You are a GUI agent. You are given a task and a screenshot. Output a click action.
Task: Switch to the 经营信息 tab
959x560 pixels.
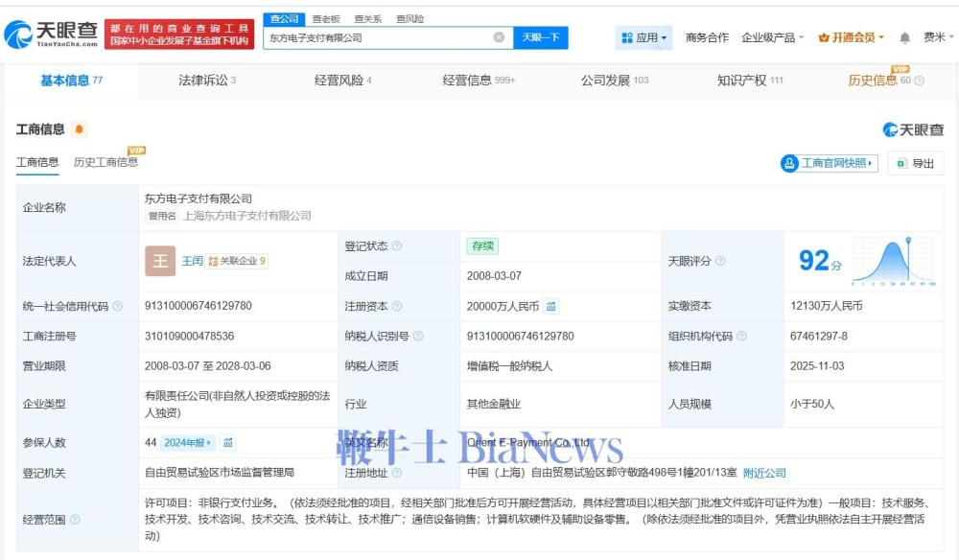479,81
